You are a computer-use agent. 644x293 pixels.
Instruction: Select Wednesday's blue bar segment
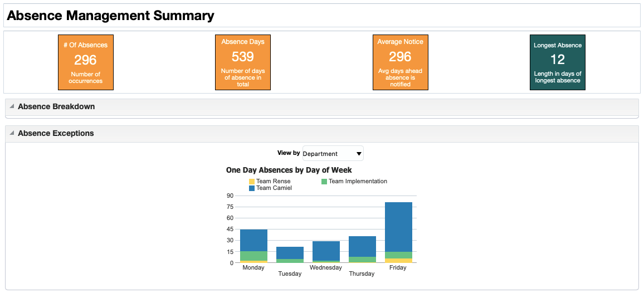pyautogui.click(x=326, y=251)
